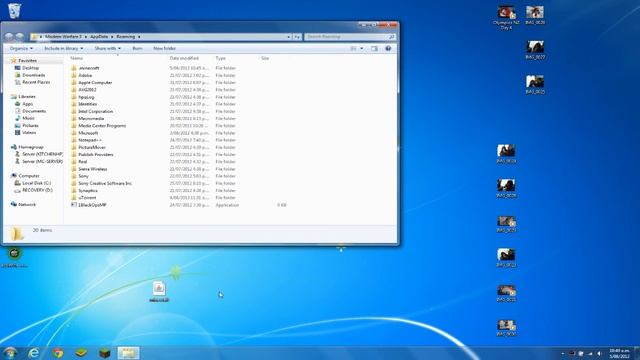Screen dimensions: 640x360
Task: Select Server (MC-SERVER) under Homegroup
Action: 42,162
